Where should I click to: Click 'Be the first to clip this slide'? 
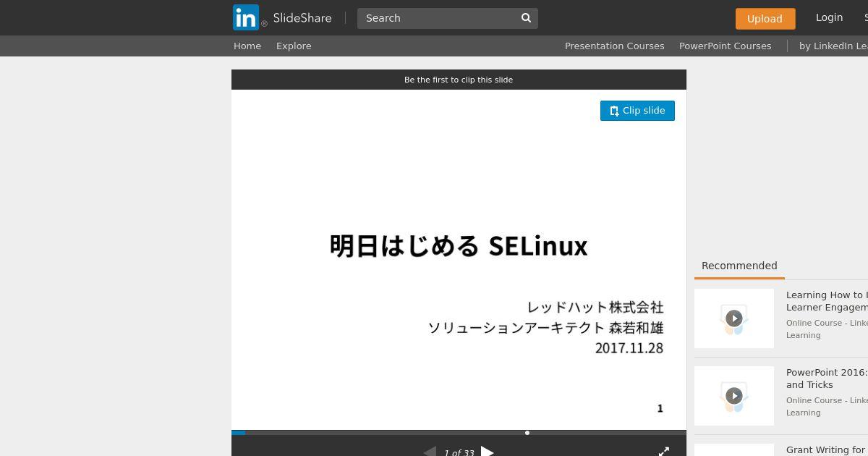(459, 80)
